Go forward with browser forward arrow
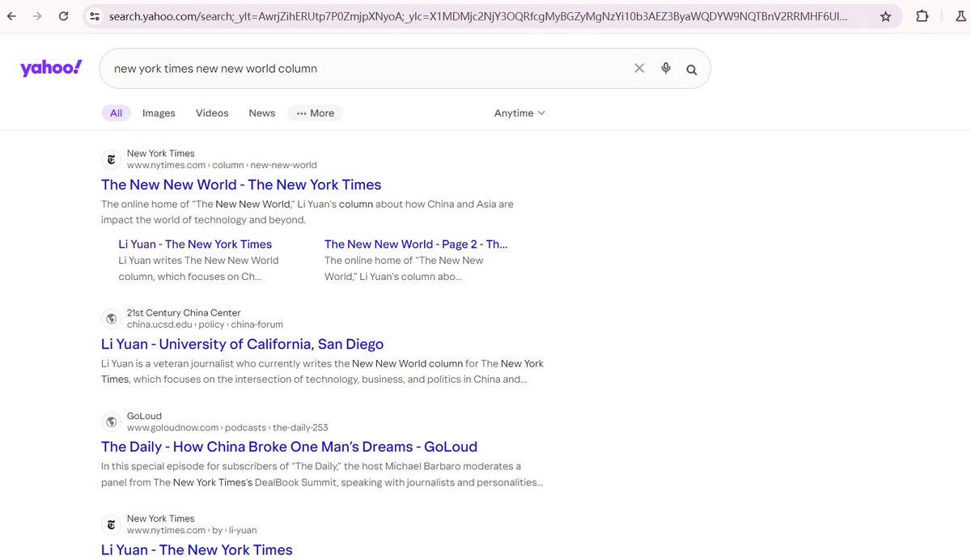971x560 pixels. pyautogui.click(x=37, y=16)
